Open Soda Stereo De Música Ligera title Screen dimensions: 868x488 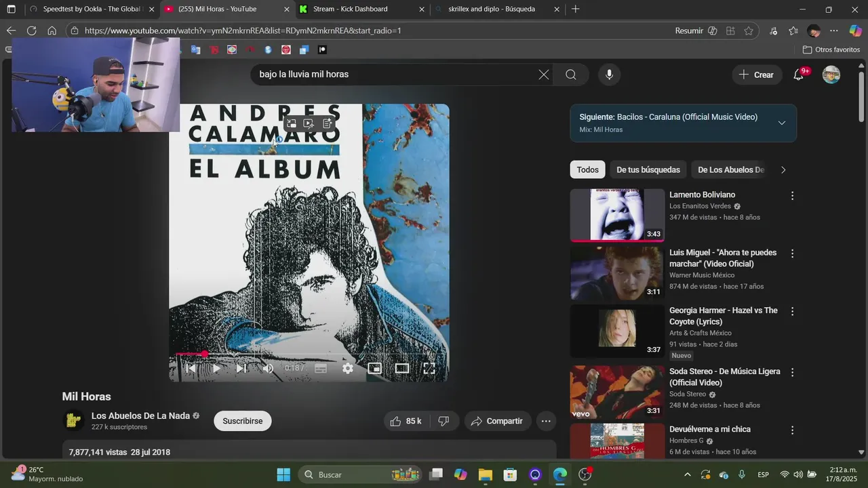point(725,377)
